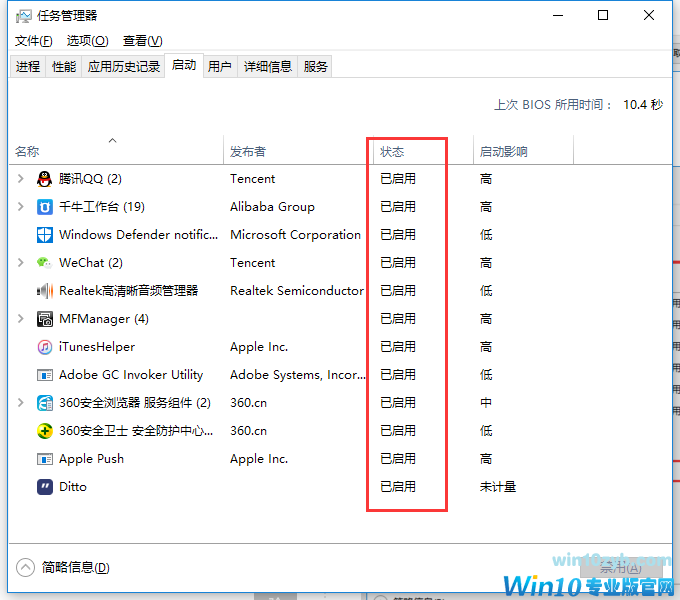This screenshot has height=600, width=680.
Task: Expand the 360安全浏览器 服务组件 group
Action: tap(21, 403)
